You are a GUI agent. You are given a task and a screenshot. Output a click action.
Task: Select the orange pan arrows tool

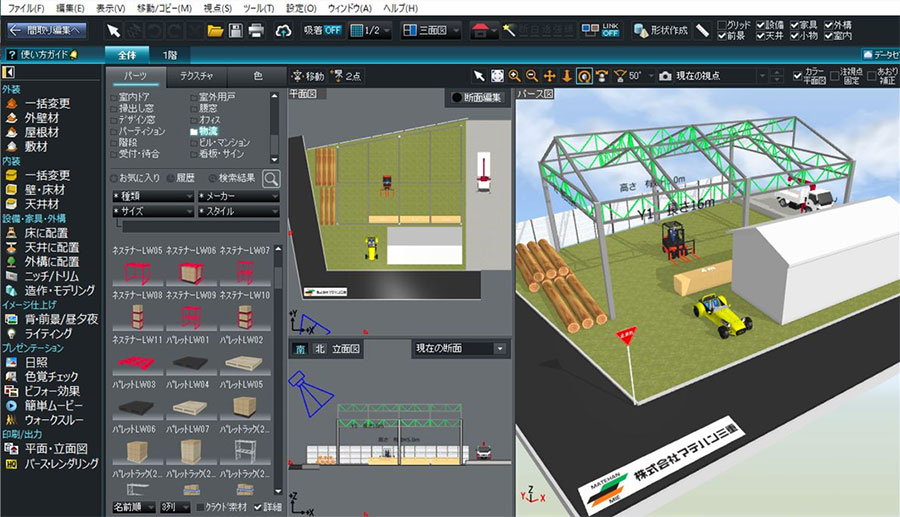point(549,76)
